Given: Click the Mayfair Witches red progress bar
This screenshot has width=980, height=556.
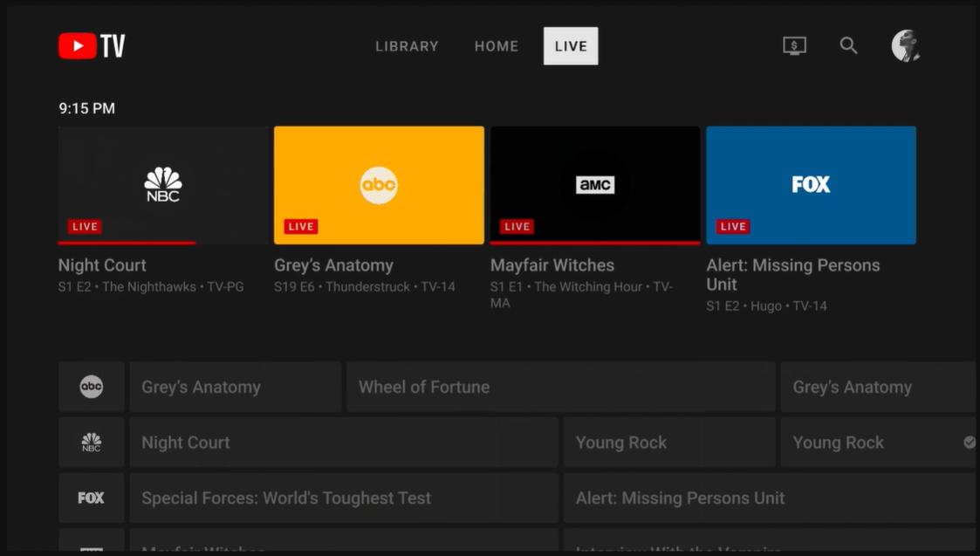Looking at the screenshot, I should [595, 243].
